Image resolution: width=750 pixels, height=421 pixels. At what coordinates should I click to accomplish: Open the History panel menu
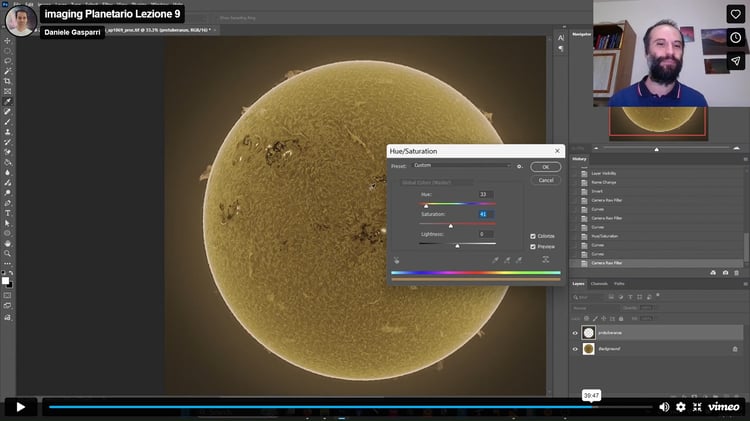click(745, 159)
